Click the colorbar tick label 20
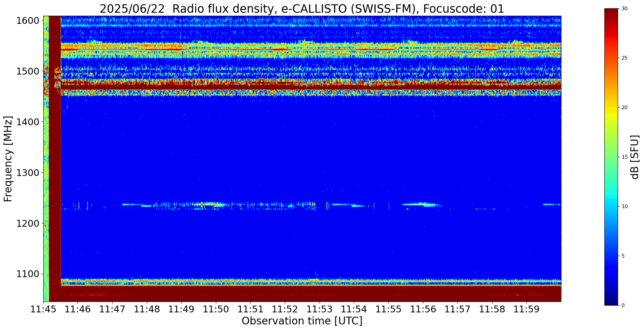This screenshot has width=644, height=330. point(625,108)
